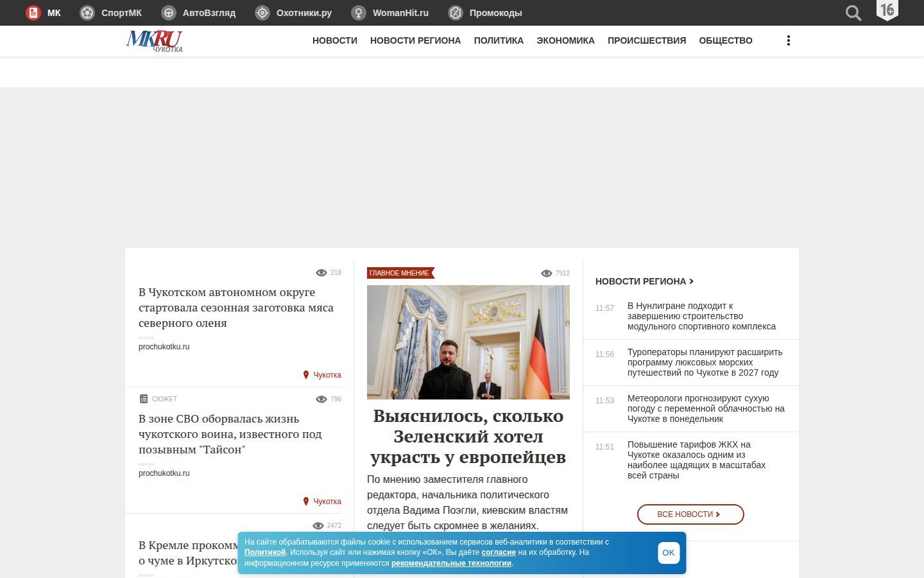Click the ВСЕ НОВОСТИ button
Image resolution: width=924 pixels, height=578 pixels.
690,514
